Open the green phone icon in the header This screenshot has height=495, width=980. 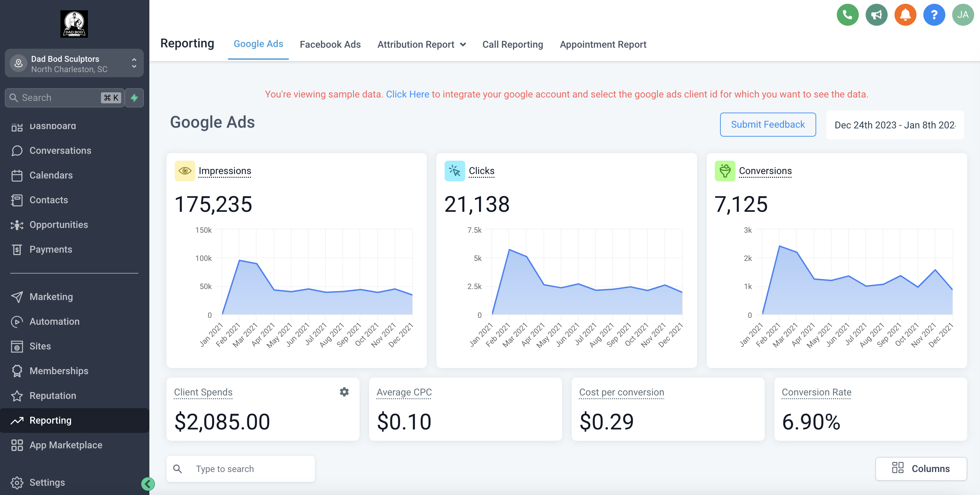click(x=847, y=15)
